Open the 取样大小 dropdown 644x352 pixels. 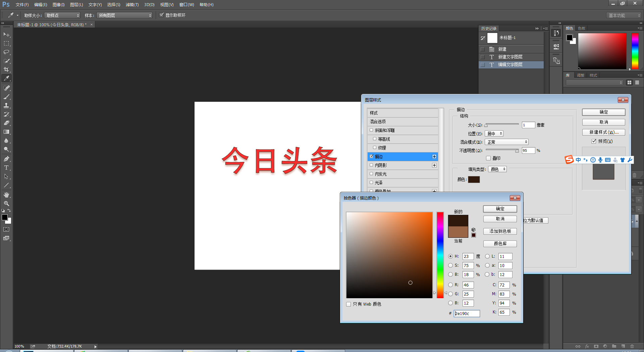(62, 15)
